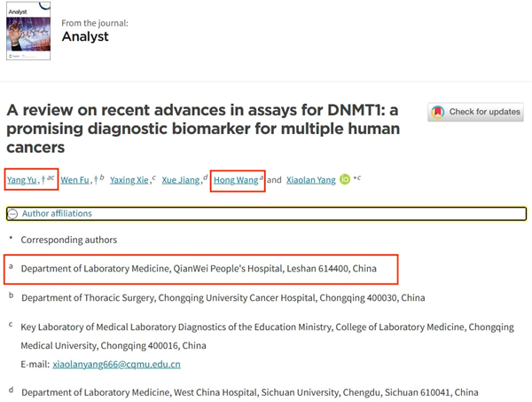Email xiaolanyang666@cqmu.edu.cn via the link
Screen dimensions: 532x402
coord(117,364)
